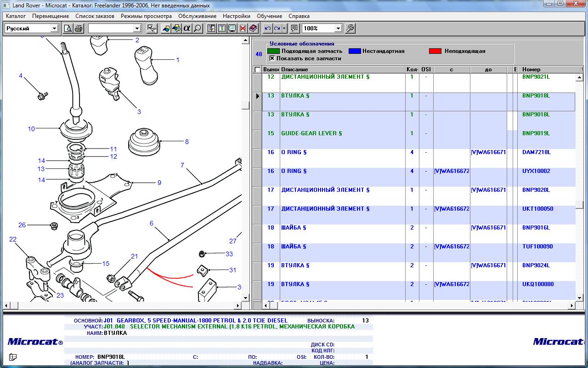The width and height of the screenshot is (588, 368).
Task: Click the printer icon in toolbar
Action: click(x=79, y=29)
